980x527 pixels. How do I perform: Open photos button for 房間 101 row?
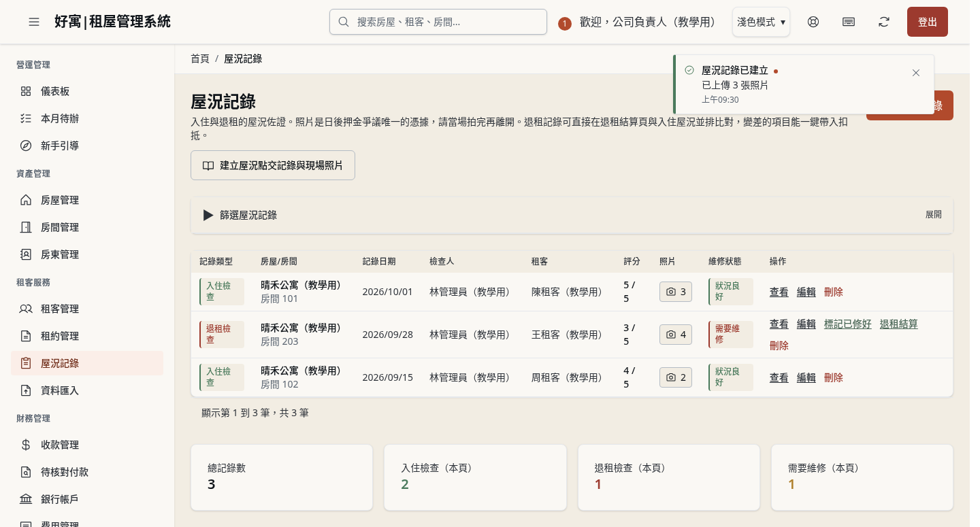click(676, 292)
